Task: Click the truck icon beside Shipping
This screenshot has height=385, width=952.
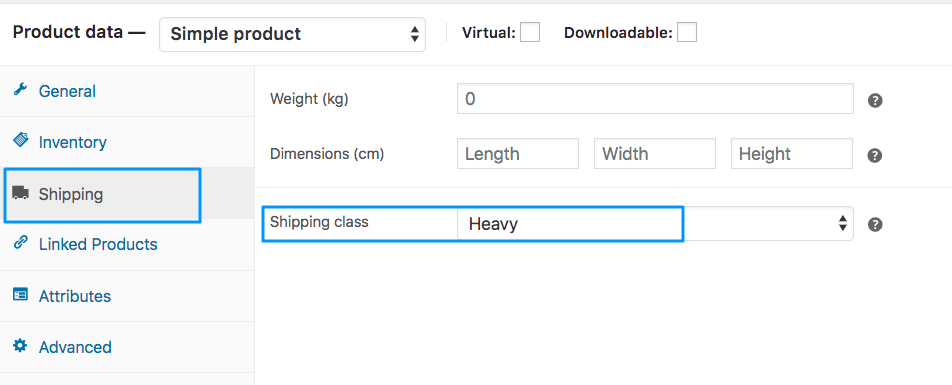Action: click(x=20, y=193)
